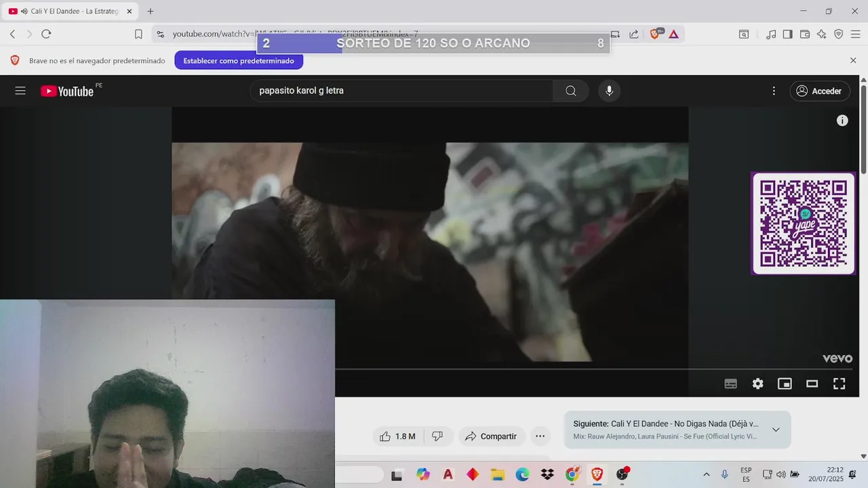
Task: Open Brave Rewards triangle icon
Action: [673, 34]
